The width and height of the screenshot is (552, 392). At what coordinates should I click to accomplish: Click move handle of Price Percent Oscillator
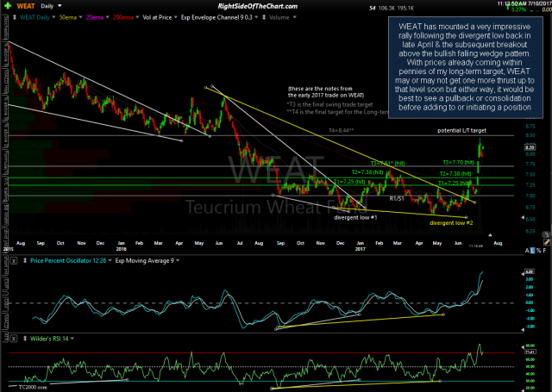pyautogui.click(x=25, y=261)
